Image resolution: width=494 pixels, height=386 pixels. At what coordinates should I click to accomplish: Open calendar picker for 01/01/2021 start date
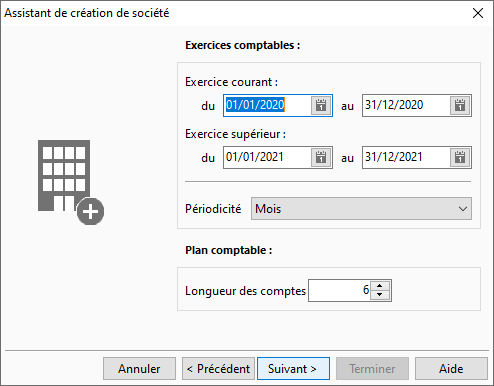(x=321, y=157)
